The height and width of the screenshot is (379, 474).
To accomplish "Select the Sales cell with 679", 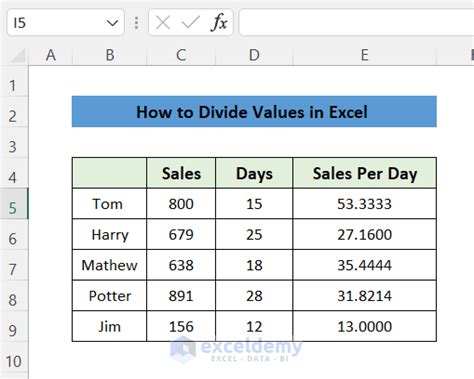I will click(x=181, y=234).
